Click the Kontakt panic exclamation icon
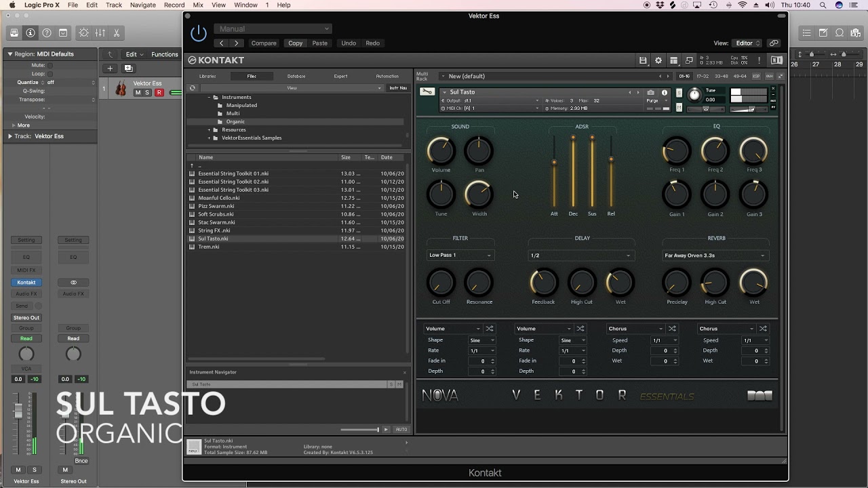This screenshot has height=488, width=868. coord(759,60)
